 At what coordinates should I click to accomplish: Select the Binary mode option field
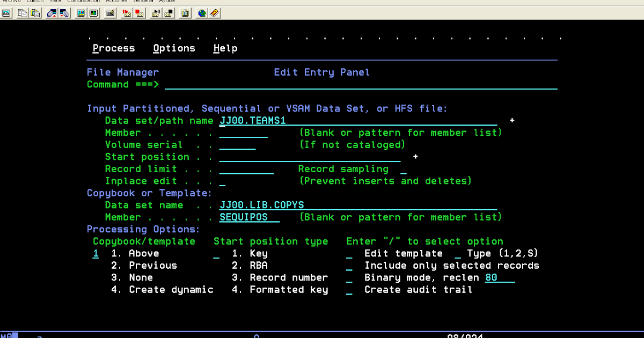pos(349,277)
